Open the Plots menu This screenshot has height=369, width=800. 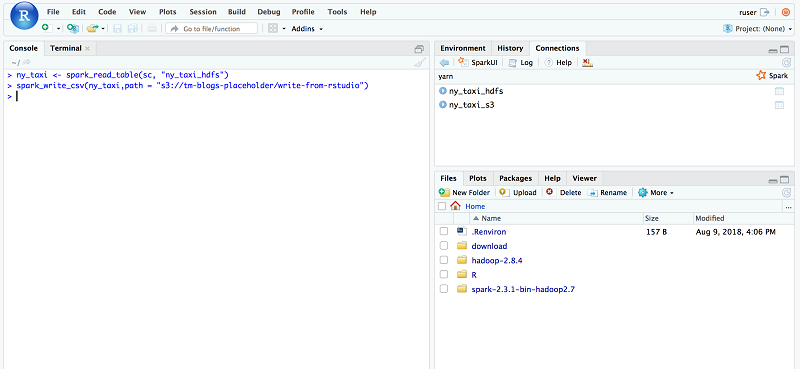(x=168, y=12)
